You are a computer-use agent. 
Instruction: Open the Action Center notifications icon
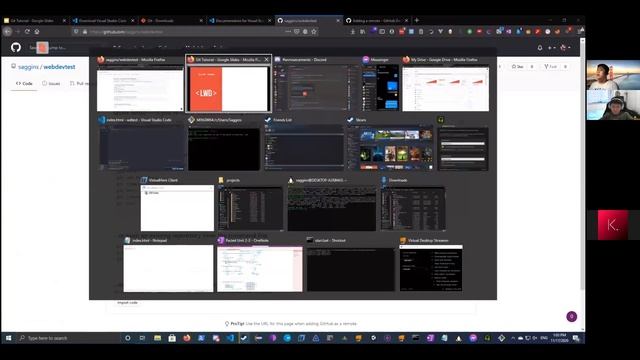[576, 338]
